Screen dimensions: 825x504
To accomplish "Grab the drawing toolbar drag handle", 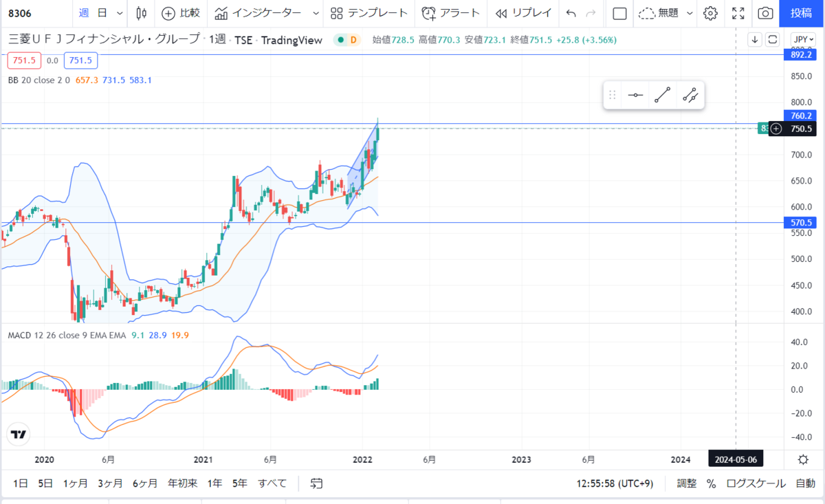I will coord(613,96).
